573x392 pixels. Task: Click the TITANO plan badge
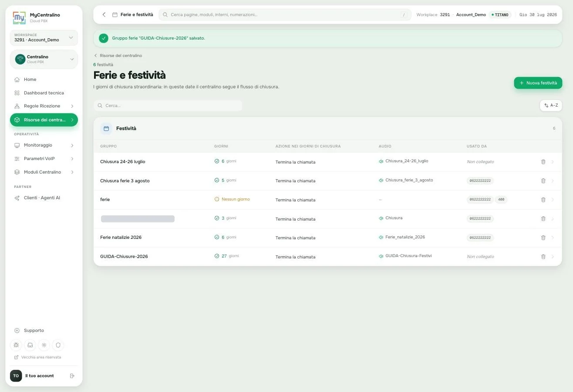coord(500,15)
